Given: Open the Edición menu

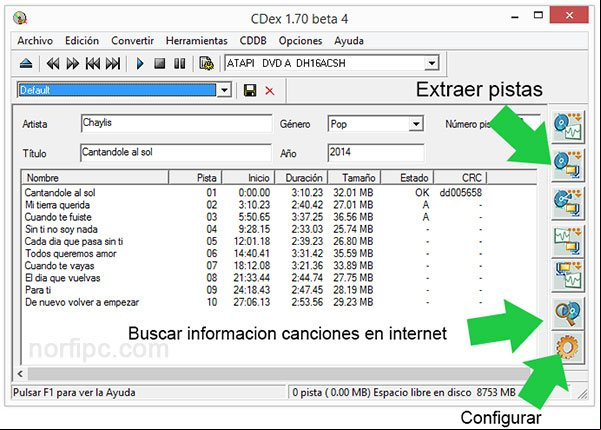Looking at the screenshot, I should coord(82,41).
